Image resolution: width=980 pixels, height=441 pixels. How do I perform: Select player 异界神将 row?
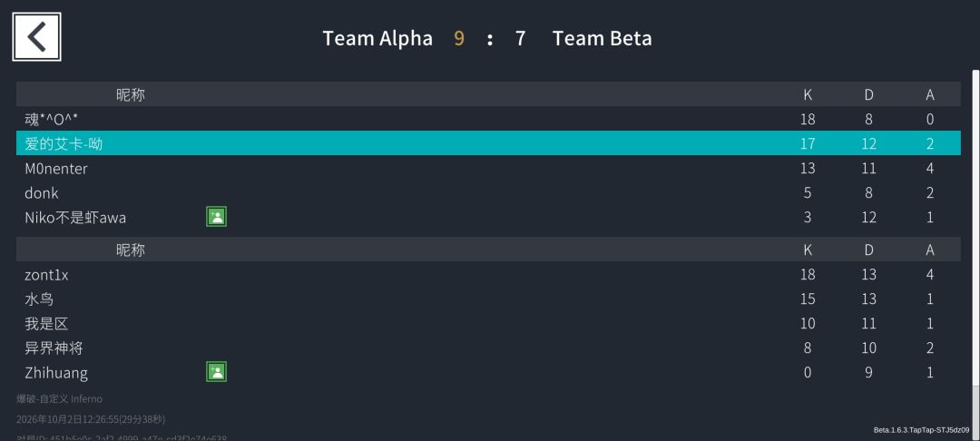coord(488,348)
